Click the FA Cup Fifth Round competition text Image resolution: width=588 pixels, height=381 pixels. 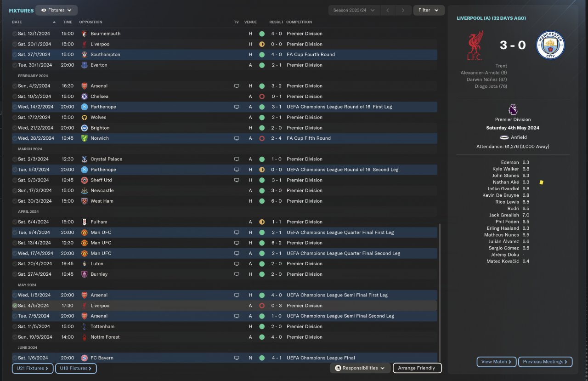click(309, 138)
